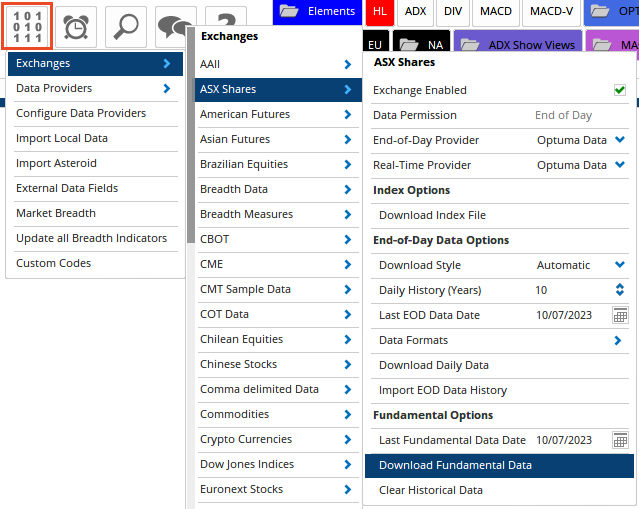Viewport: 639px width, 509px height.
Task: Open Commodities exchange
Action: (278, 414)
